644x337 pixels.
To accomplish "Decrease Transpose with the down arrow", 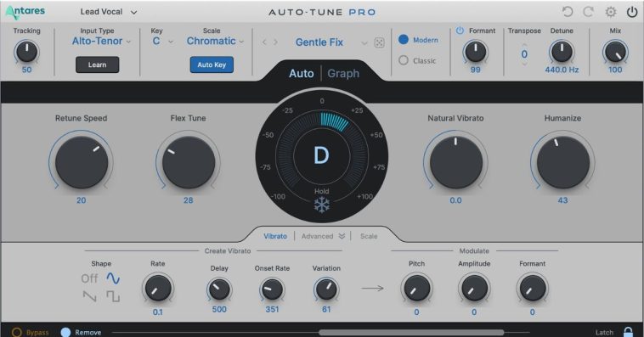I will point(524,65).
